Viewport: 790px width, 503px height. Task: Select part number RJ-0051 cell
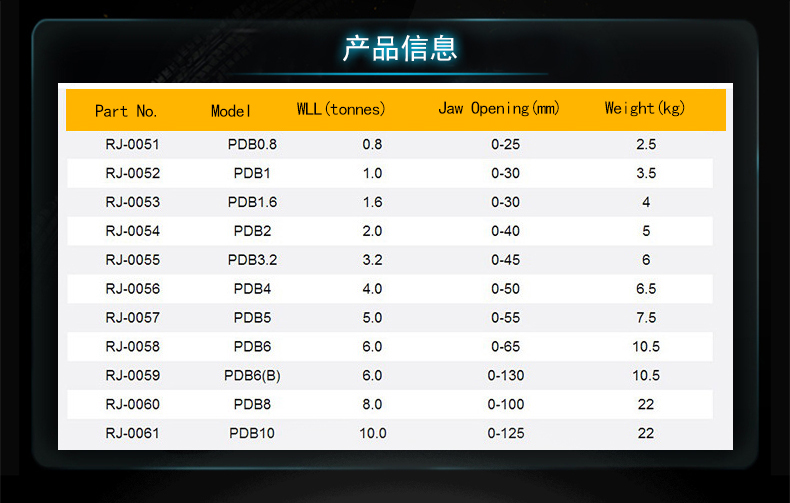pyautogui.click(x=133, y=145)
